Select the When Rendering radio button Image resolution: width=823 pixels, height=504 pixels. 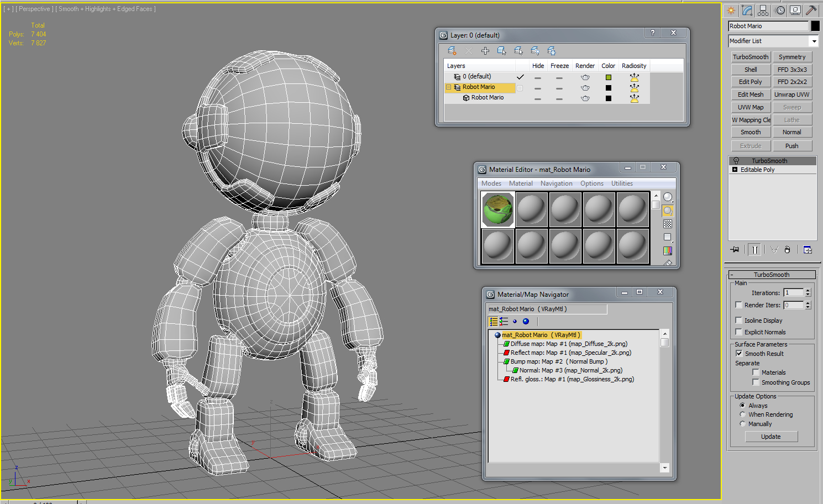[x=742, y=414]
